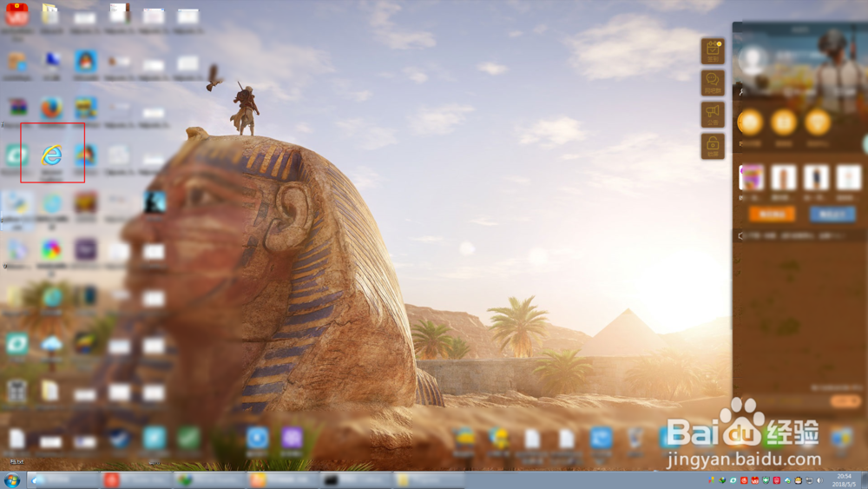868x489 pixels.
Task: Open the Windows Start menu
Action: point(11,480)
